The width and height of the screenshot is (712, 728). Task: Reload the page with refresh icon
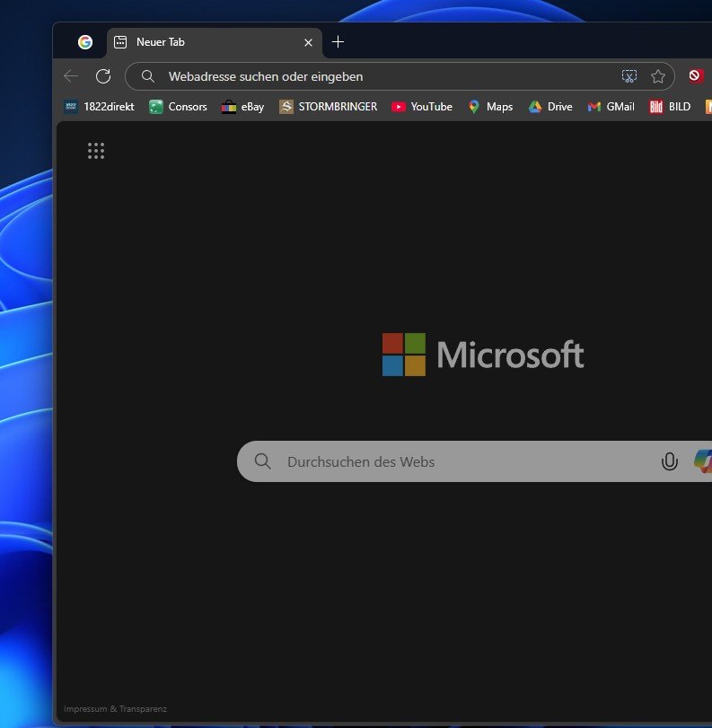103,76
